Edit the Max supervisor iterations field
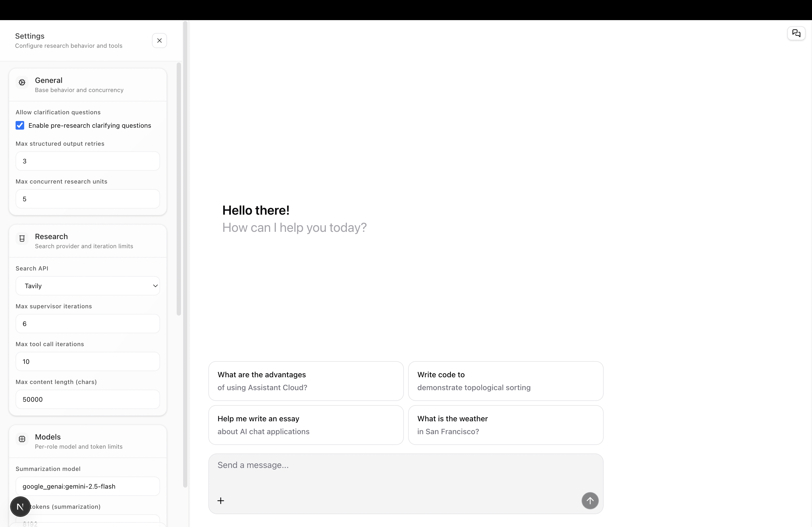812x527 pixels. coord(88,324)
